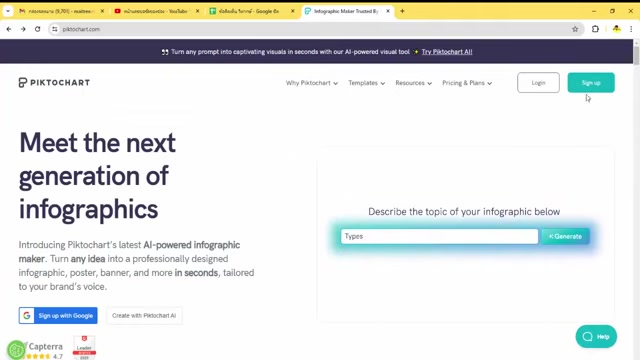640x360 pixels.
Task: Click the browser forward arrow
Action: 23,29
